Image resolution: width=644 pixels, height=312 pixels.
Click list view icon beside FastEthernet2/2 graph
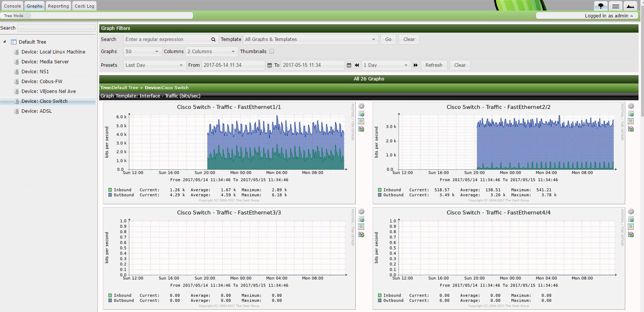tap(631, 121)
